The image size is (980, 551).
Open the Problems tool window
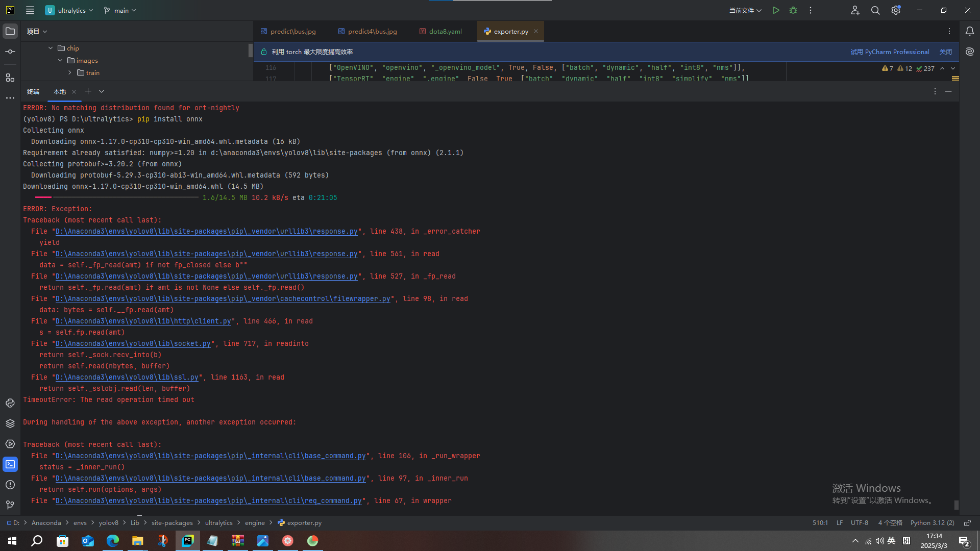tap(10, 485)
